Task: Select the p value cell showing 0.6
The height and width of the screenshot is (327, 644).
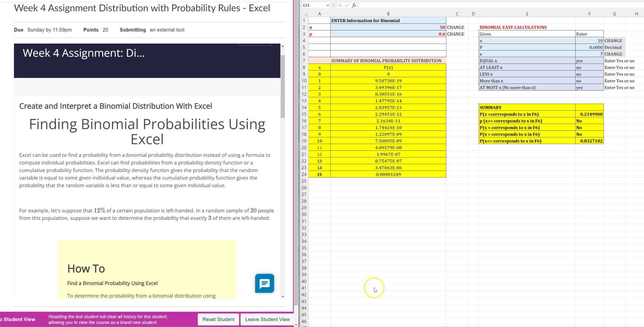Action: click(388, 34)
